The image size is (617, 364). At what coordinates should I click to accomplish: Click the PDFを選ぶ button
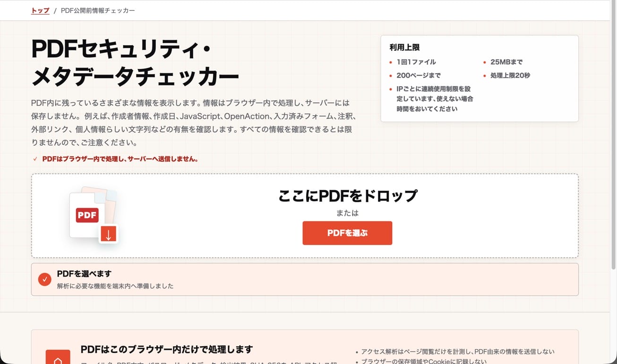coord(347,233)
